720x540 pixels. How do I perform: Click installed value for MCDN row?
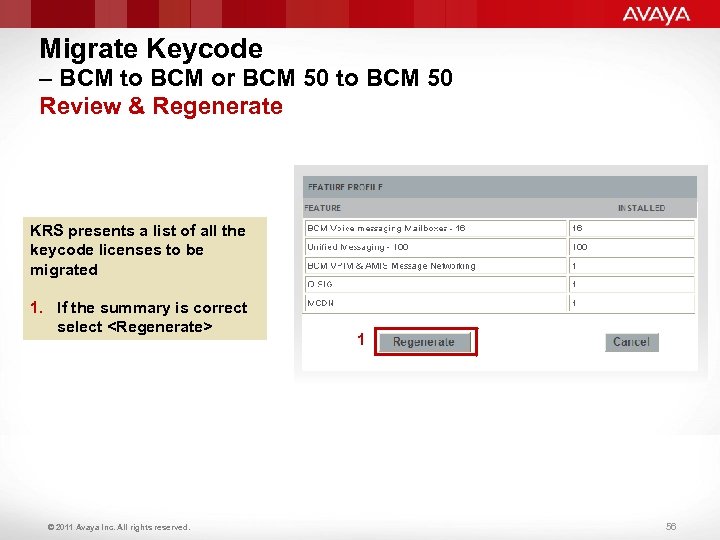coord(632,303)
